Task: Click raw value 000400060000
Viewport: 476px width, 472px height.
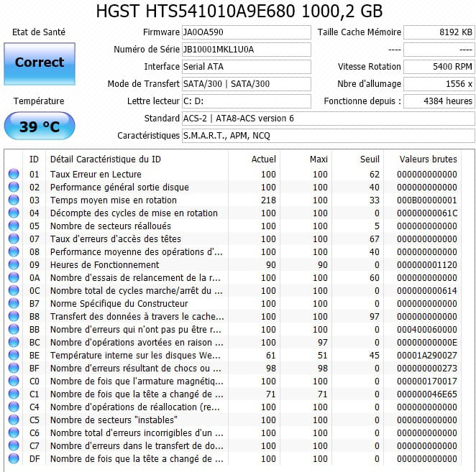Action: click(427, 330)
